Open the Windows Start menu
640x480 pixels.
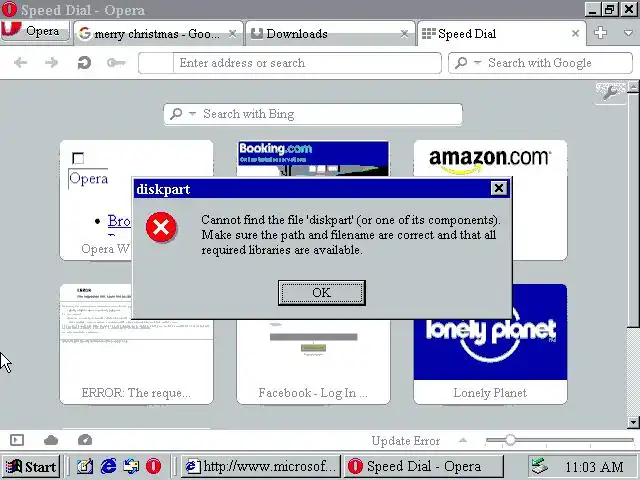tap(31, 467)
